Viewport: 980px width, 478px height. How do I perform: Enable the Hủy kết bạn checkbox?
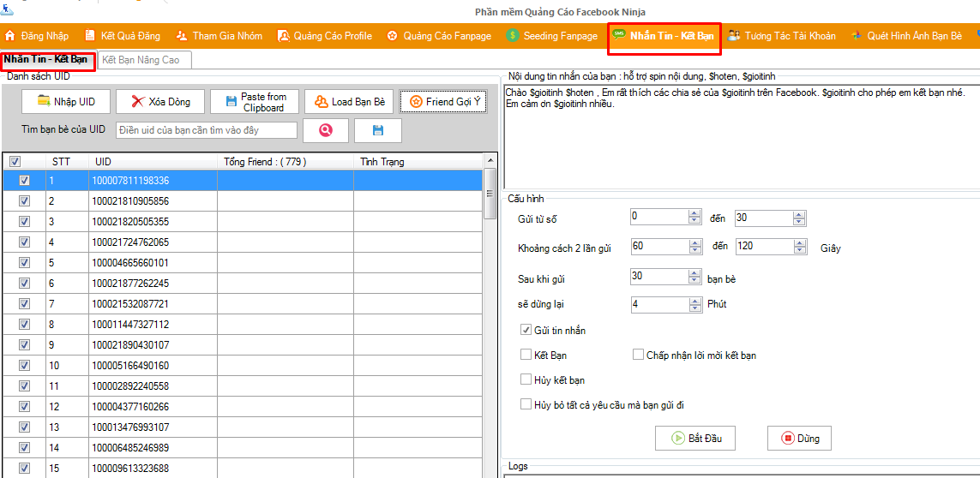click(526, 379)
